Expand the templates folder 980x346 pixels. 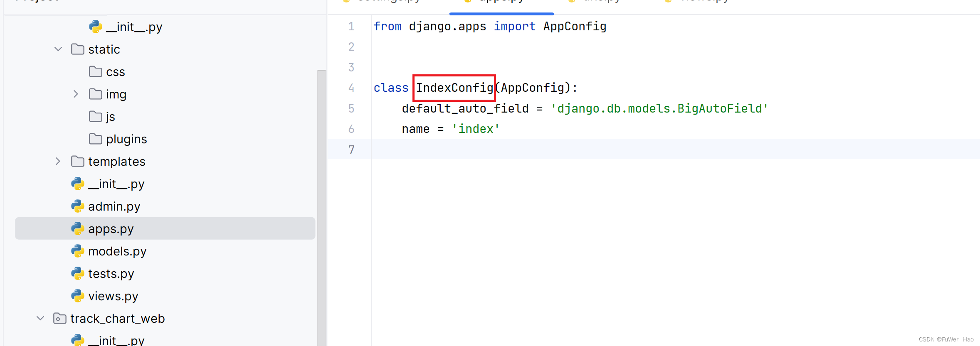click(58, 161)
